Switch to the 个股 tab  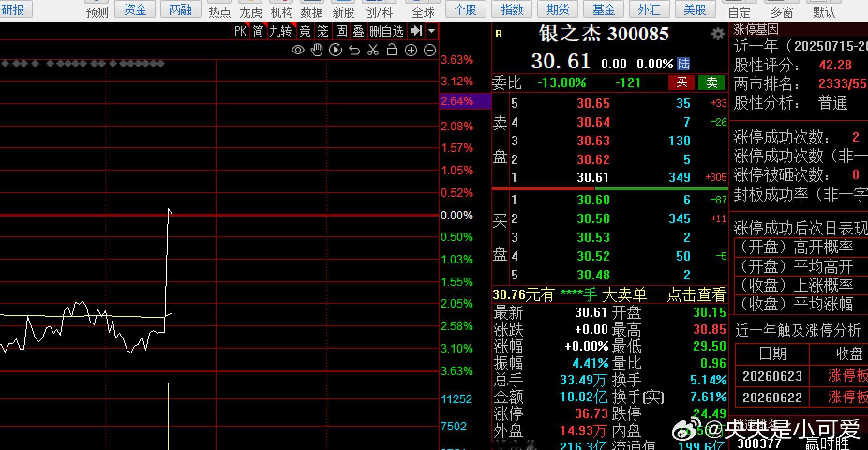point(466,9)
